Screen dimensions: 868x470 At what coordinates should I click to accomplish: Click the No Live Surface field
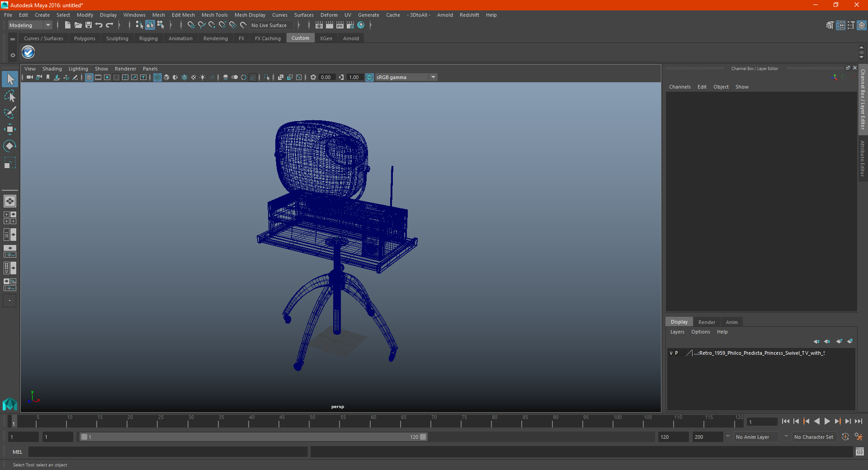click(271, 25)
